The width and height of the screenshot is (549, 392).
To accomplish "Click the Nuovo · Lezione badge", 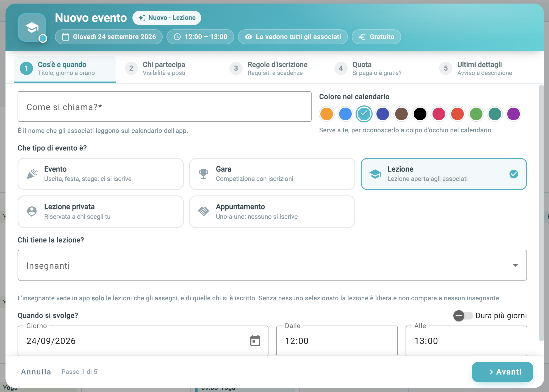I will pyautogui.click(x=167, y=18).
